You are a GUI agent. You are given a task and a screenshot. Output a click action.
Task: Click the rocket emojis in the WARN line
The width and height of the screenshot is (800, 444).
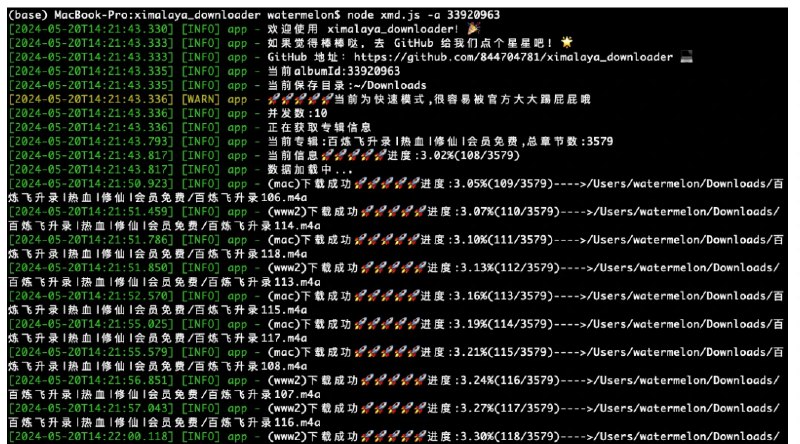pyautogui.click(x=301, y=99)
